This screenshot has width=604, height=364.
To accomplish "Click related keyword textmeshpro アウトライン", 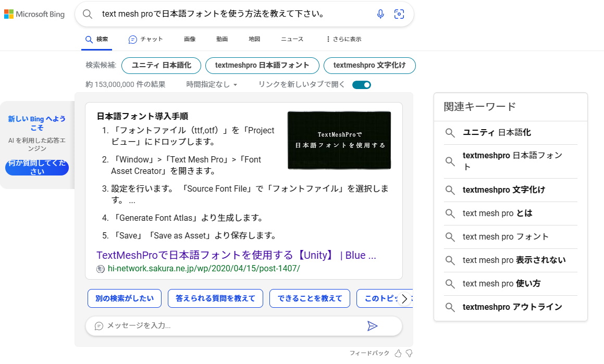I will tap(512, 307).
